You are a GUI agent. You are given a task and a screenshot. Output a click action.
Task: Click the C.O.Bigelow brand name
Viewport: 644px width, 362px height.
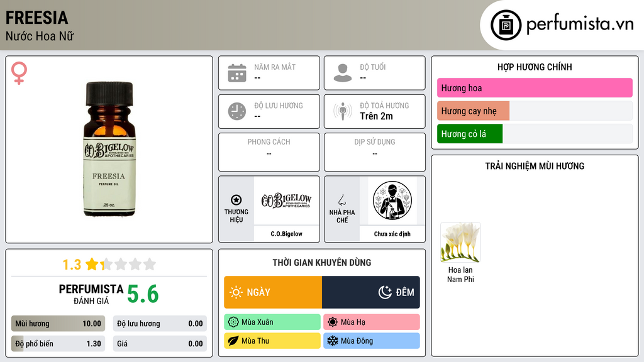[x=286, y=234]
